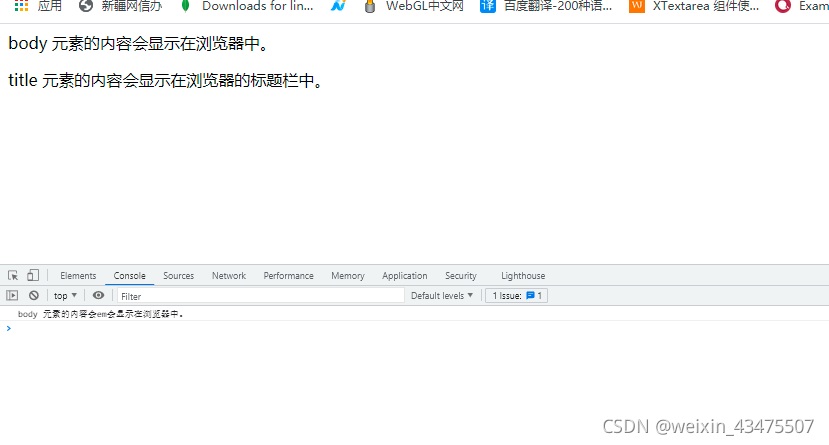This screenshot has height=445, width=829.
Task: Open the Downloads for lin... bookmark
Action: click(246, 6)
